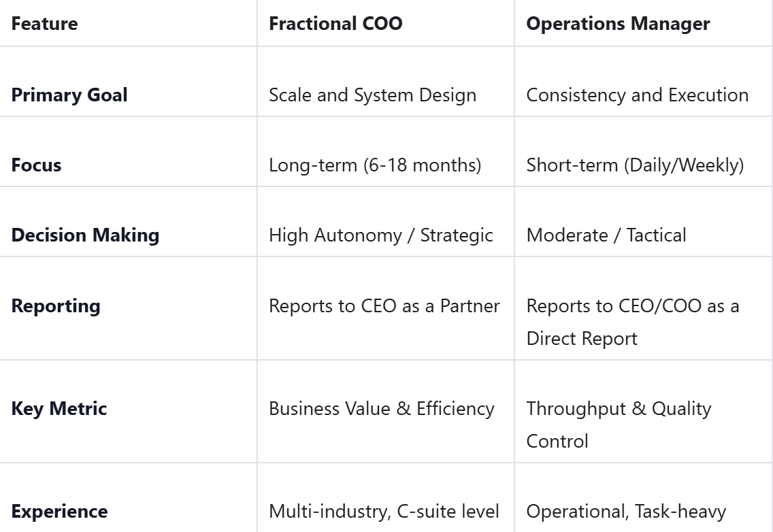Image resolution: width=773 pixels, height=532 pixels.
Task: Select the Focus row label
Action: click(x=37, y=165)
